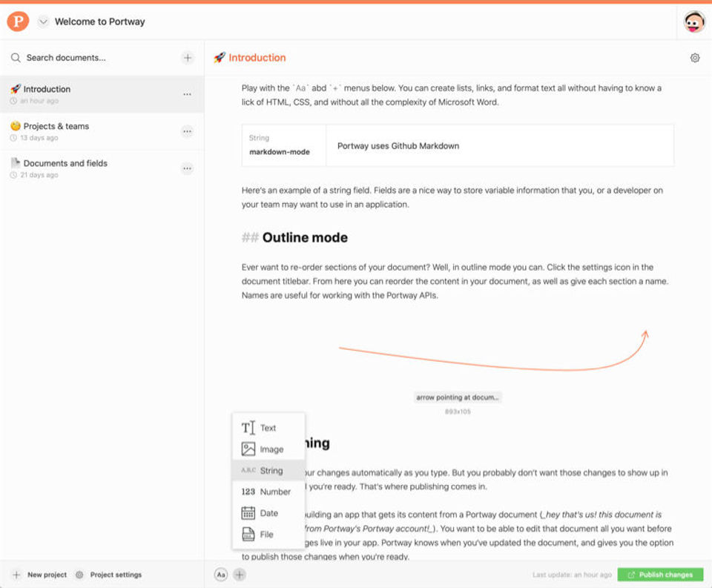Open document settings gear in titlebar
The height and width of the screenshot is (588, 712).
pyautogui.click(x=695, y=58)
